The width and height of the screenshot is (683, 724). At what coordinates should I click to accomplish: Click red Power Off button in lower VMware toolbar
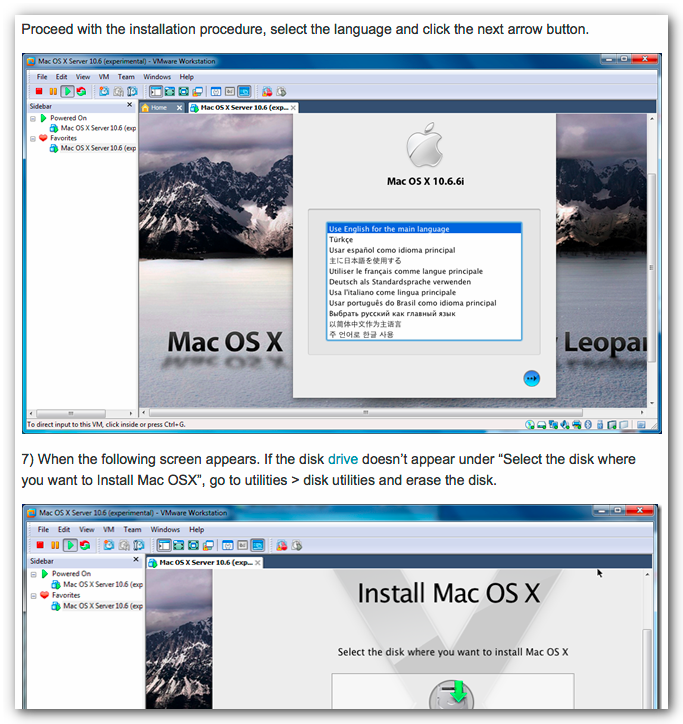click(40, 545)
